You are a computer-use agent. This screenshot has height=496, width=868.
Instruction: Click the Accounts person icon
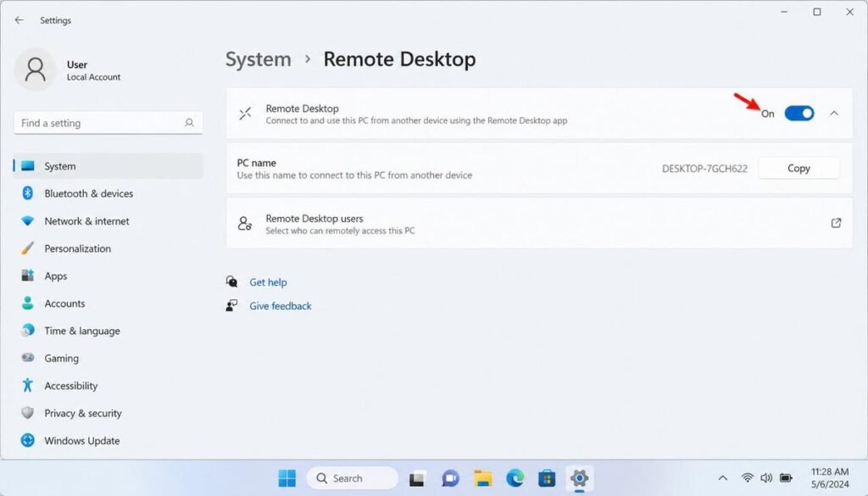[x=28, y=303]
